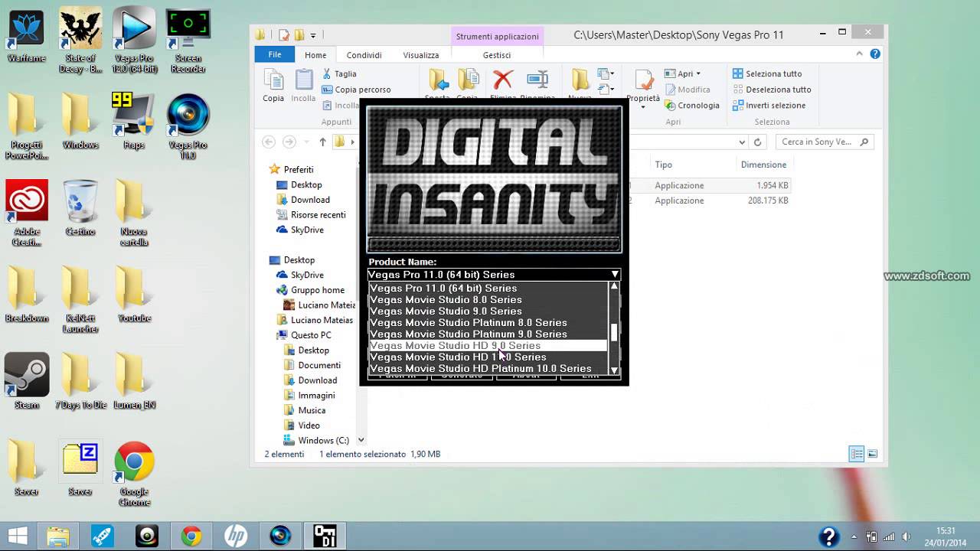Click the HP taskbar icon

coord(236,536)
